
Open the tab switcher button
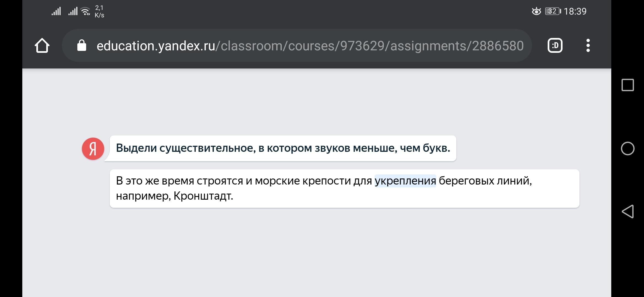[555, 46]
